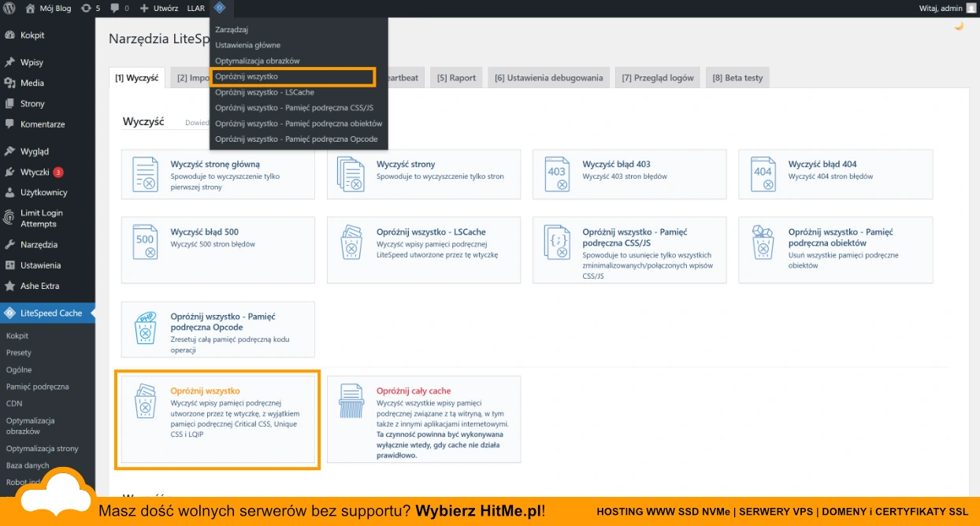
Task: Choose Opróżnij wszystko - Pamięć podręczna CSS/JS menu entry
Action: coord(294,108)
